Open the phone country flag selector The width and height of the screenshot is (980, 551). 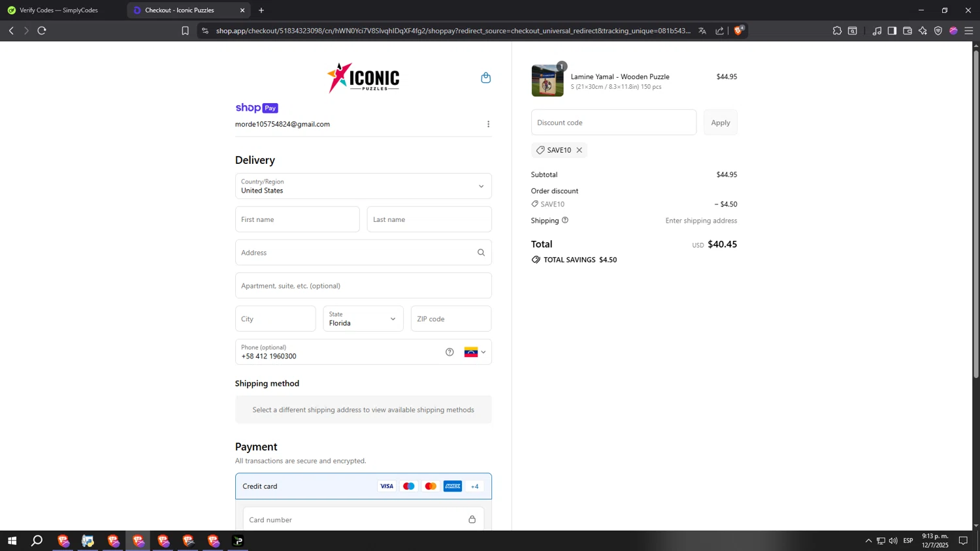[475, 352]
